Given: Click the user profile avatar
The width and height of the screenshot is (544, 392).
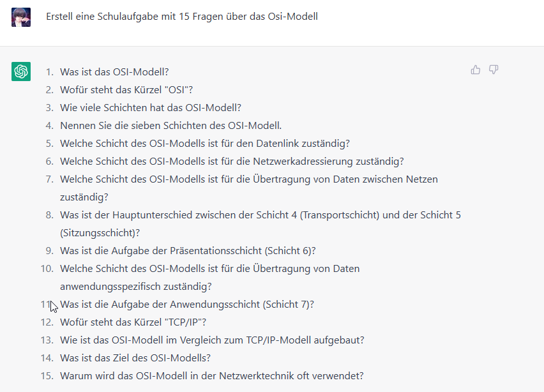Looking at the screenshot, I should coord(21,17).
